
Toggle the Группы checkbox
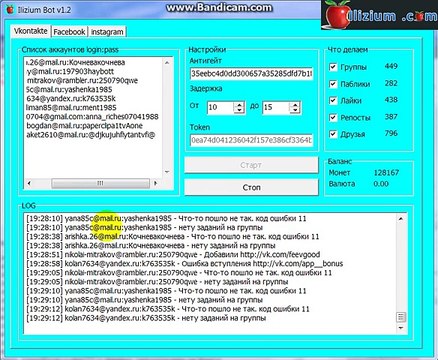pos(333,67)
